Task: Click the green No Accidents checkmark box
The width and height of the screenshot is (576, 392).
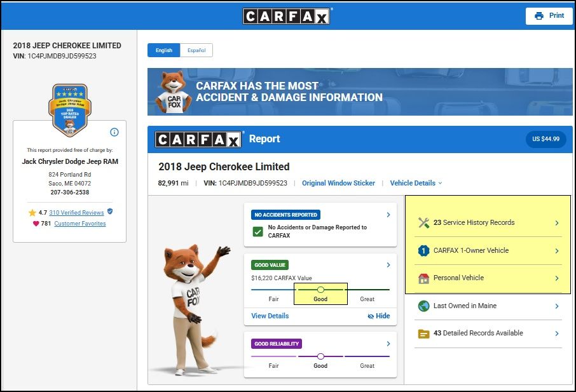Action: coord(258,232)
